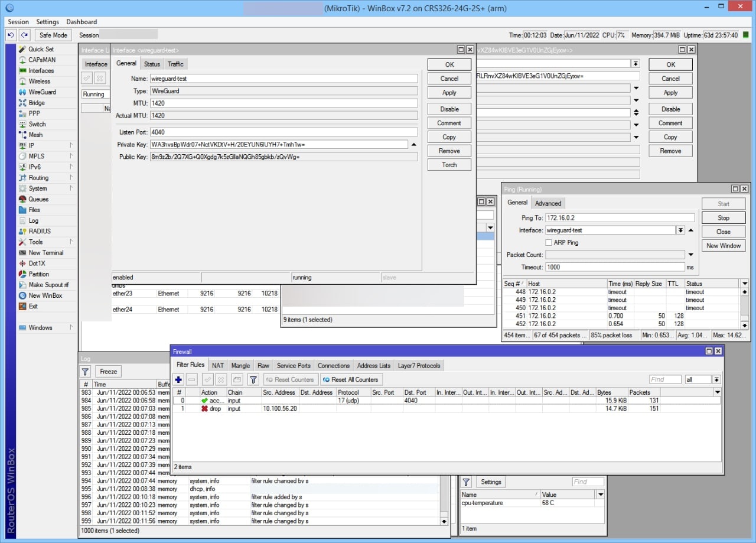Open the Firewall table columns dropdown
The height and width of the screenshot is (543, 756).
point(717,392)
